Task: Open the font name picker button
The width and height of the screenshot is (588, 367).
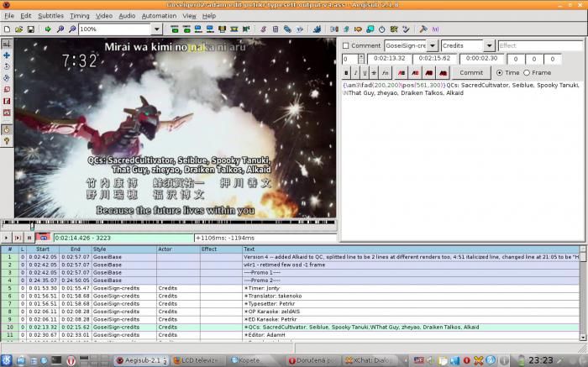Action: click(385, 73)
